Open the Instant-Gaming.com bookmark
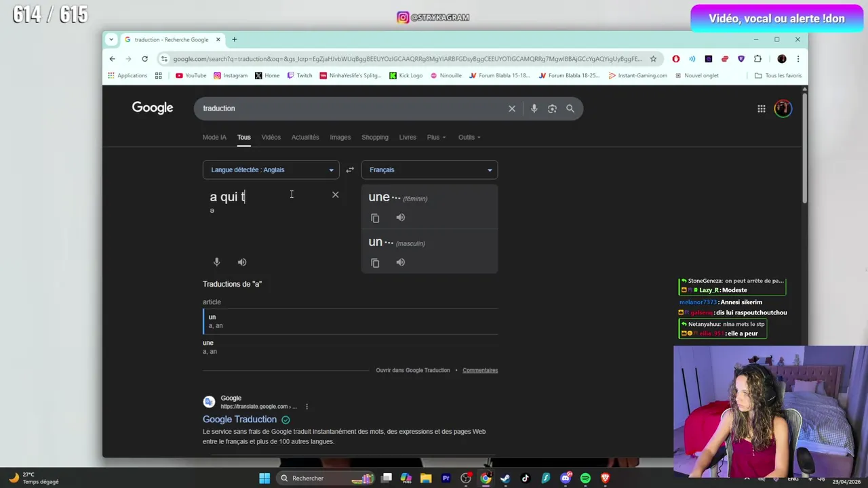The image size is (868, 488). point(638,75)
